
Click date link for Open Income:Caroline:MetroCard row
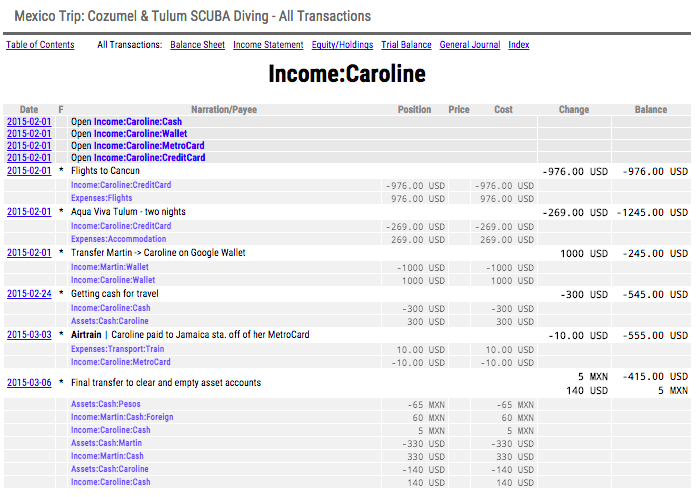29,146
